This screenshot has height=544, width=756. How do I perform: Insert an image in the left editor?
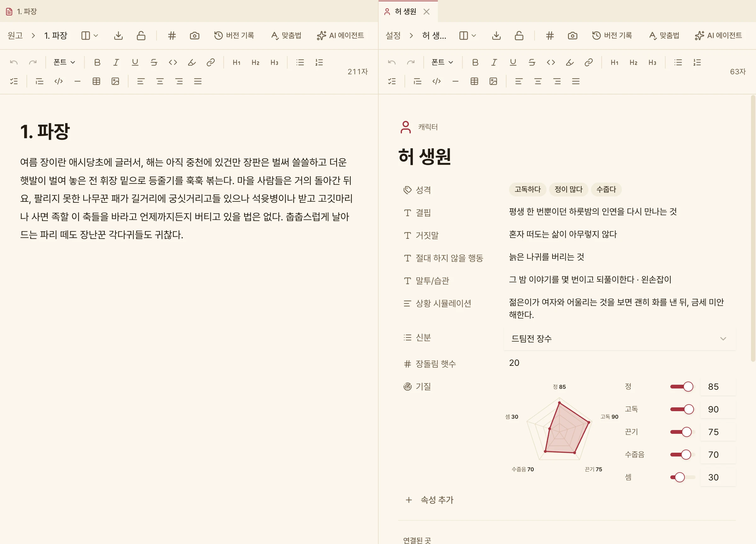[x=115, y=81]
